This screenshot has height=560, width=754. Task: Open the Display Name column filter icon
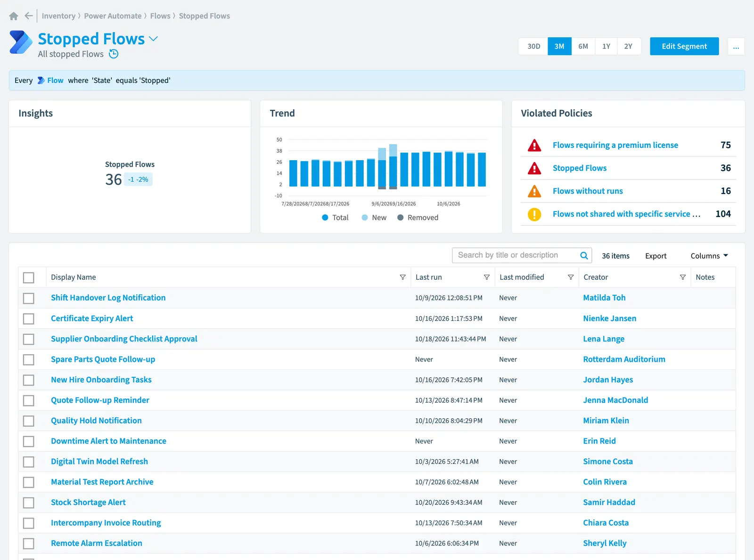(402, 277)
